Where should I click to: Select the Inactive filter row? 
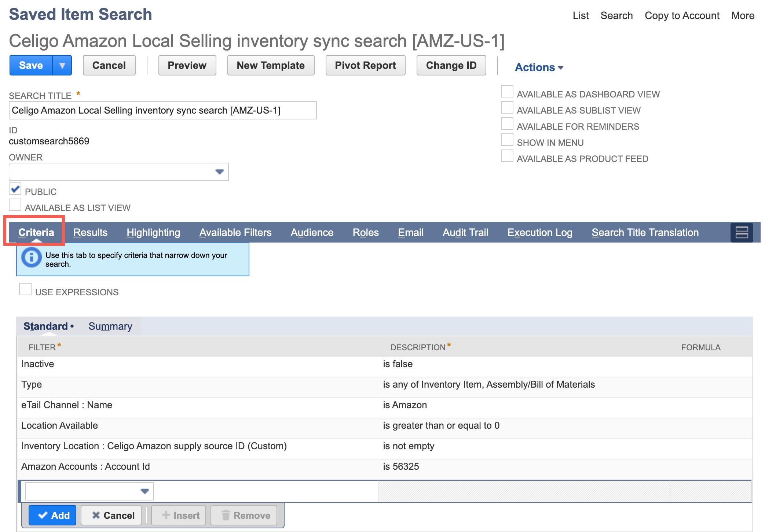(x=384, y=367)
